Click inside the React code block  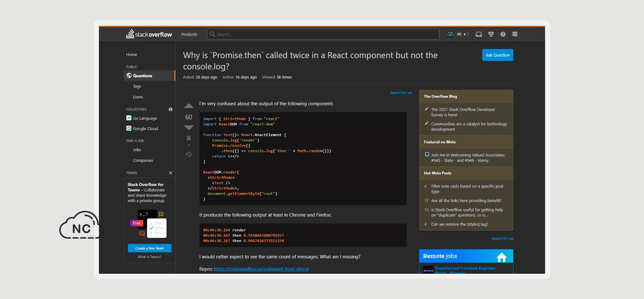pyautogui.click(x=303, y=159)
